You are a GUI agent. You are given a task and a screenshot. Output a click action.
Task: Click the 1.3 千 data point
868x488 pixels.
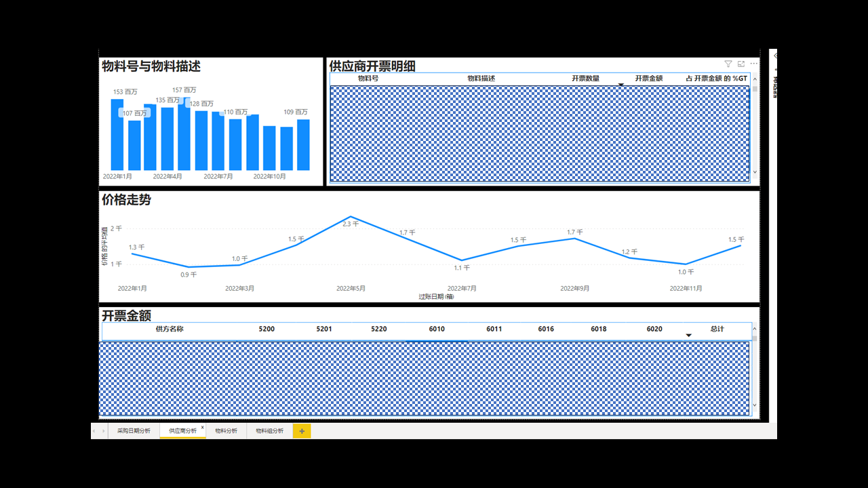[132, 253]
